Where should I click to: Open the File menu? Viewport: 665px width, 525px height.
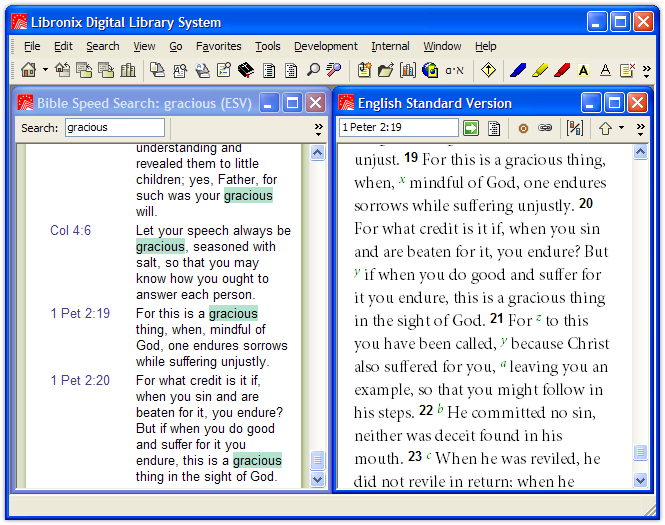coord(32,46)
